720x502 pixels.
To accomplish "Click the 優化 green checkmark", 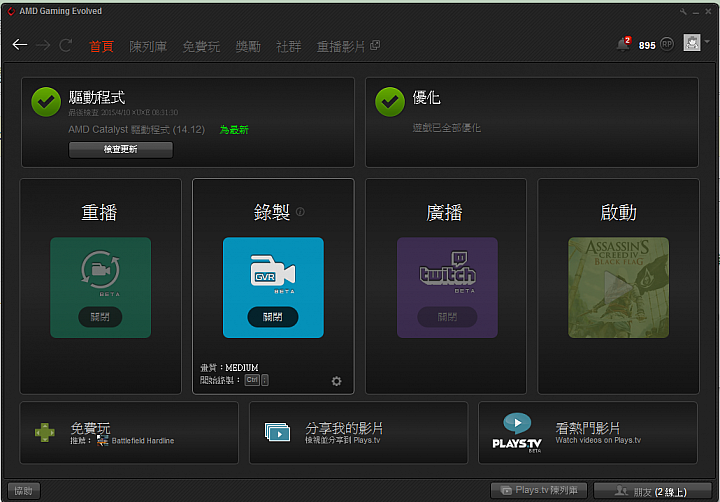I will pos(390,102).
